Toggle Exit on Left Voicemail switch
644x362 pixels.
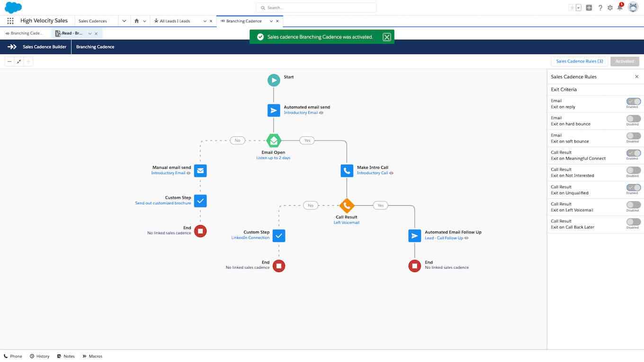[x=634, y=205]
